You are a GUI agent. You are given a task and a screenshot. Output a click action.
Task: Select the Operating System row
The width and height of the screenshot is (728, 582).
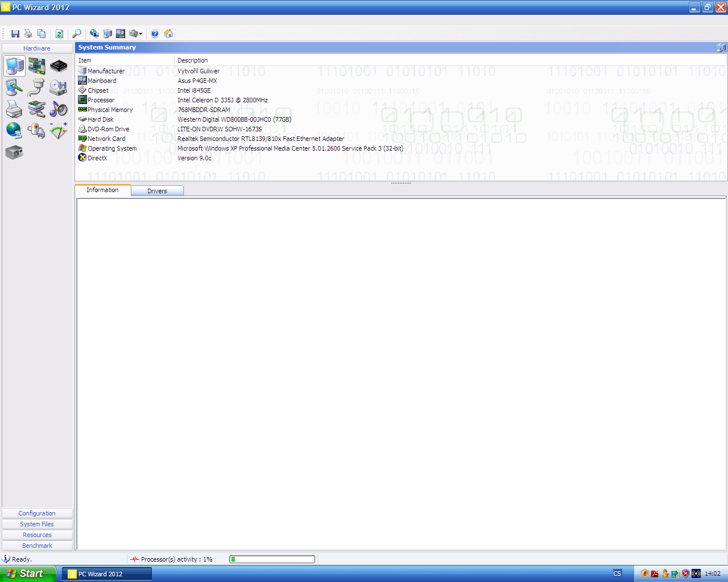[401, 148]
